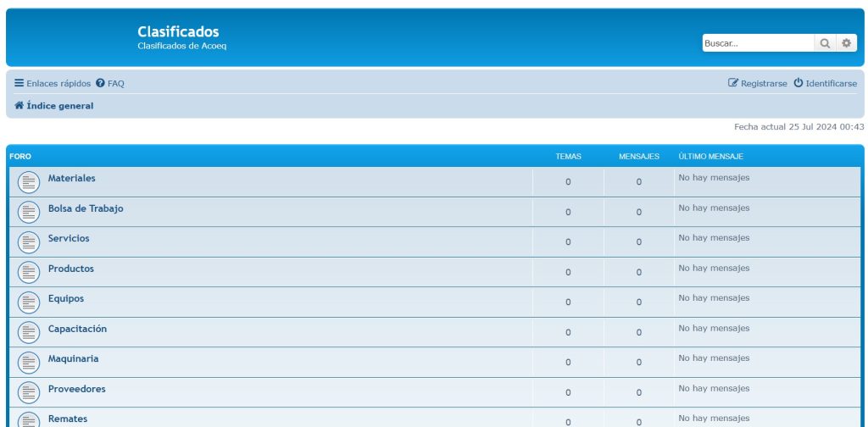This screenshot has height=427, width=868.
Task: Click the search magnifier icon button
Action: pyautogui.click(x=825, y=43)
